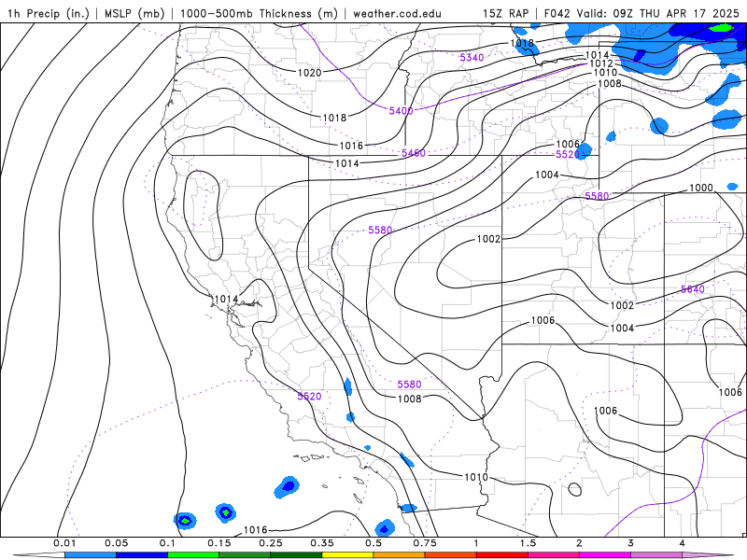Viewport: 747px width, 560px height.
Task: Select the purple 5400 thickness label
Action: 402,111
